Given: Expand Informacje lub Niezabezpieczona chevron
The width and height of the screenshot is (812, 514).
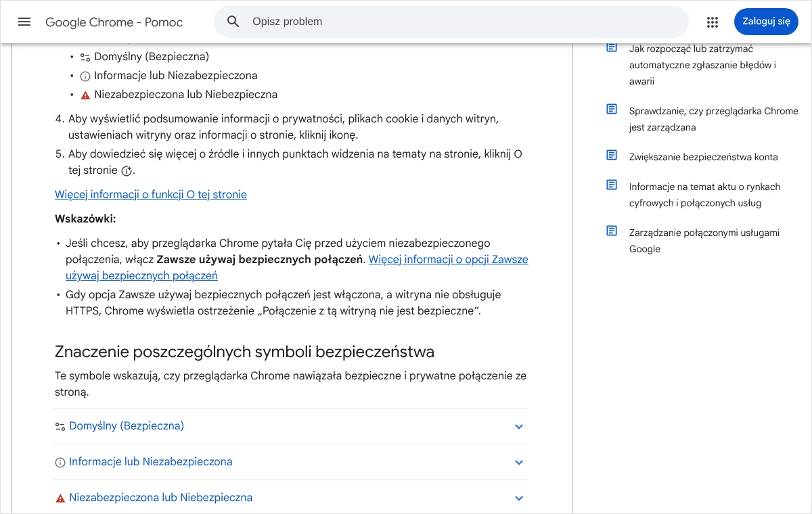Looking at the screenshot, I should (x=519, y=463).
